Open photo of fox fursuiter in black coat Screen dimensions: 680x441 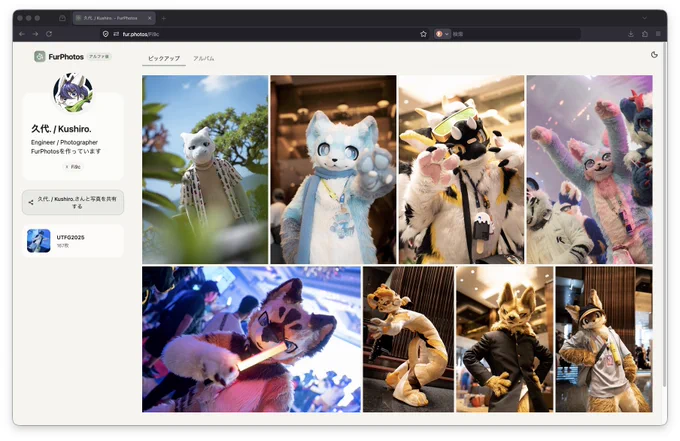click(x=504, y=339)
